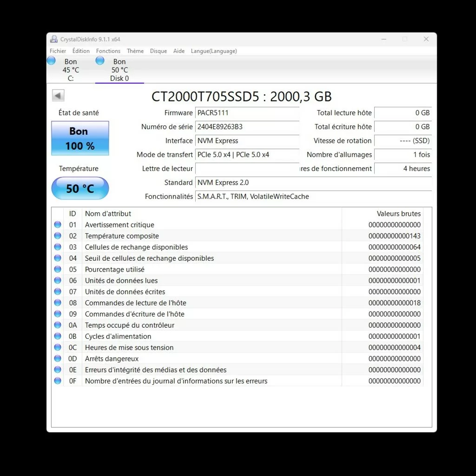Click the Nom d'attribut column header
The height and width of the screenshot is (476, 476).
click(212, 213)
